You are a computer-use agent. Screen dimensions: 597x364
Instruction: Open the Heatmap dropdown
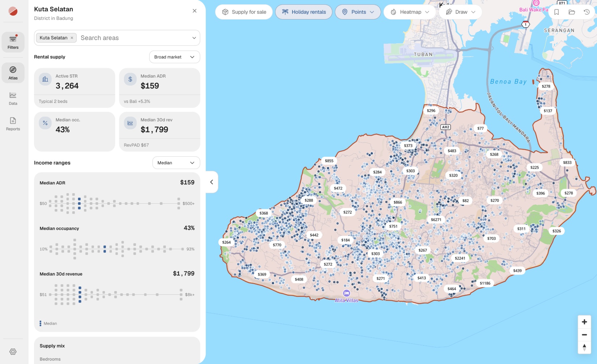click(x=410, y=12)
